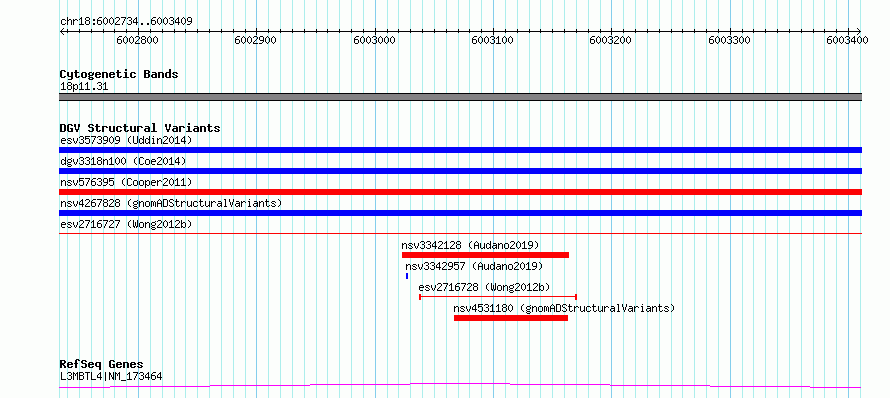Click the esv3573909 (Uddin2014) blue variant bar
The width and height of the screenshot is (890, 398).
click(x=460, y=150)
